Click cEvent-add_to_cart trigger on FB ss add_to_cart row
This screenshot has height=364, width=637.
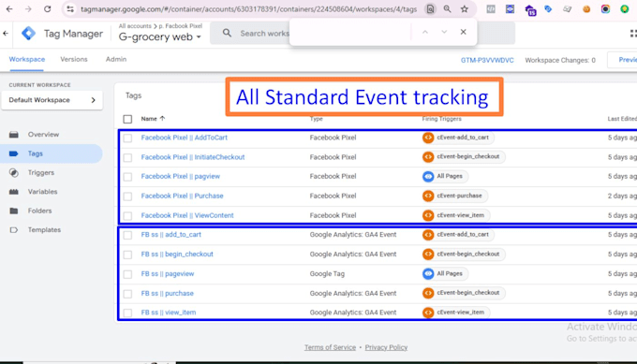(457, 235)
